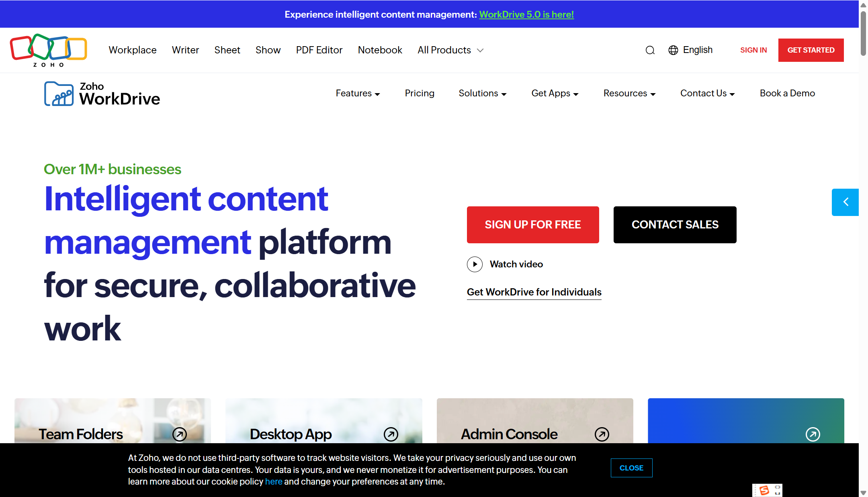Open the Features dropdown menu
The width and height of the screenshot is (868, 497).
coord(358,93)
